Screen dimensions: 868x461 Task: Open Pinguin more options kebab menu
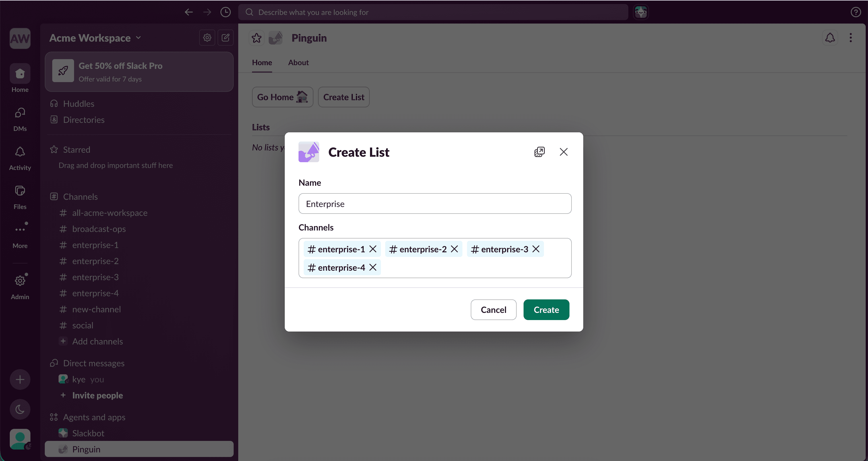tap(851, 38)
